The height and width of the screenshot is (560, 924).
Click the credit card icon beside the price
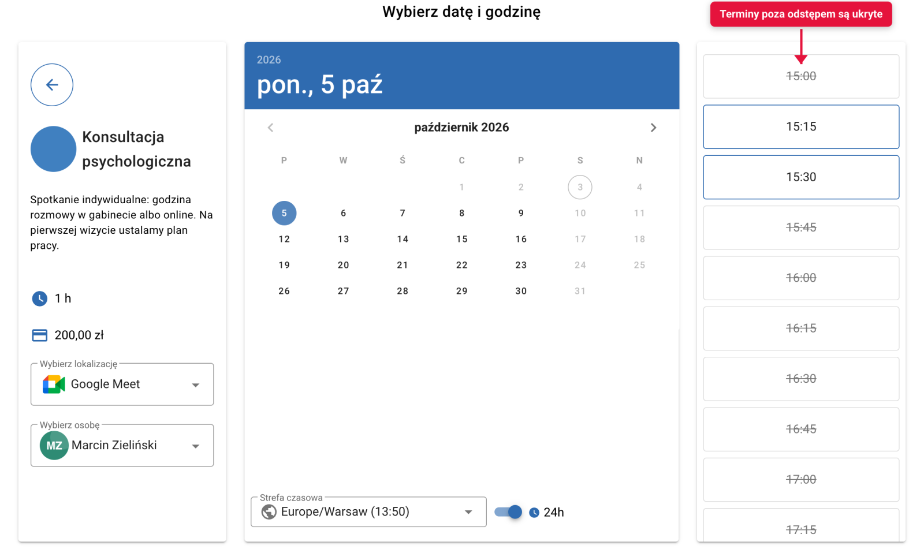click(x=39, y=335)
